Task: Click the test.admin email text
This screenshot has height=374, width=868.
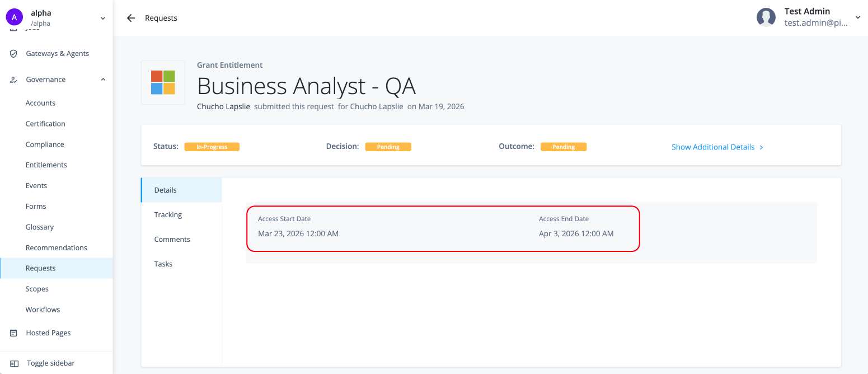Action: tap(816, 23)
